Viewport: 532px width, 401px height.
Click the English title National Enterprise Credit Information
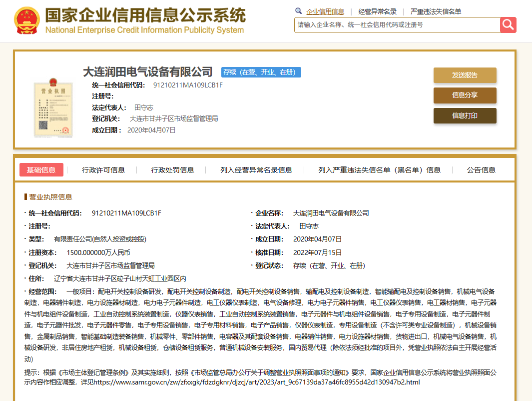pyautogui.click(x=144, y=30)
